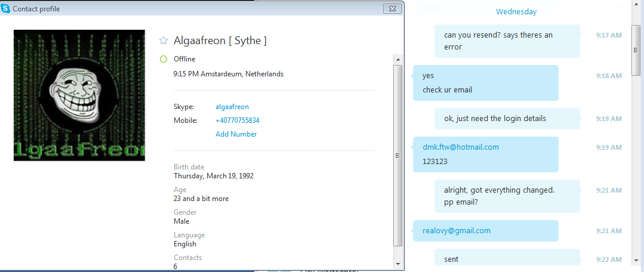Select 'alright, got everything changed' message
644x272 pixels.
[x=507, y=196]
